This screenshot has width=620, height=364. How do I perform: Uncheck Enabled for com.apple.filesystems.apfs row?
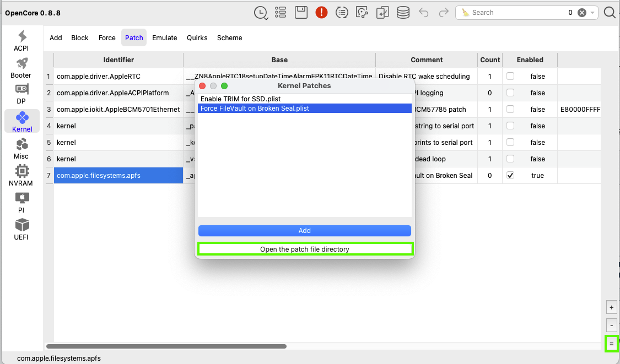510,175
